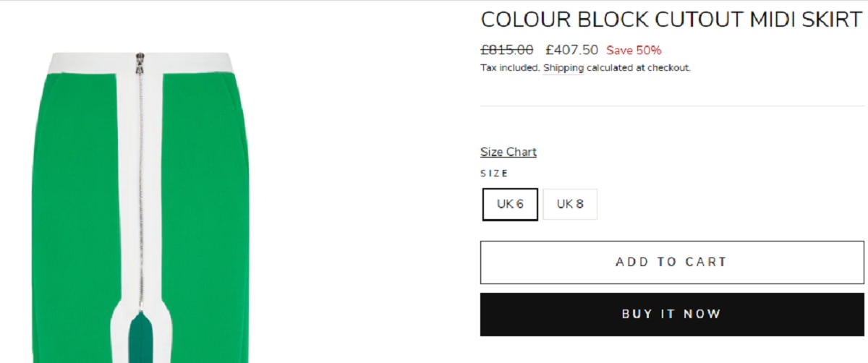
Task: Click the SIZE label above the options
Action: [495, 174]
